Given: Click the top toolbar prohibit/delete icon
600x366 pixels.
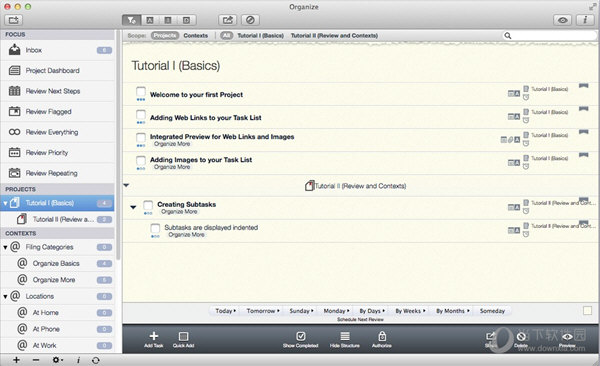Looking at the screenshot, I should (250, 20).
